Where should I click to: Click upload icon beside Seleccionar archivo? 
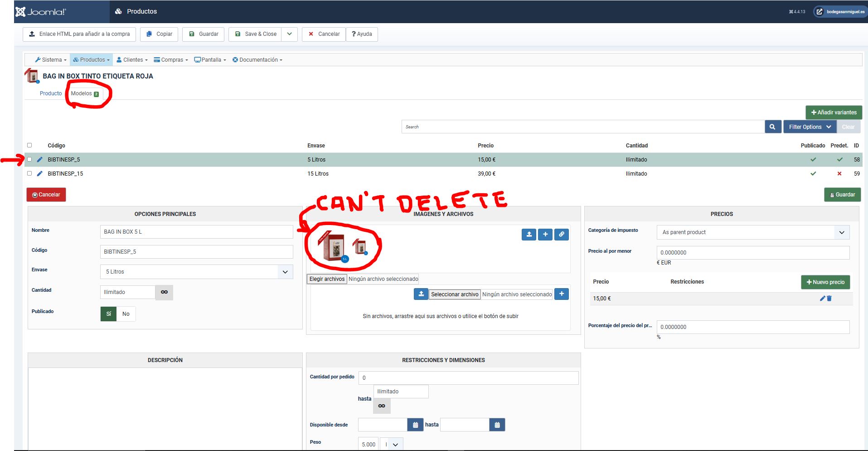coord(421,294)
